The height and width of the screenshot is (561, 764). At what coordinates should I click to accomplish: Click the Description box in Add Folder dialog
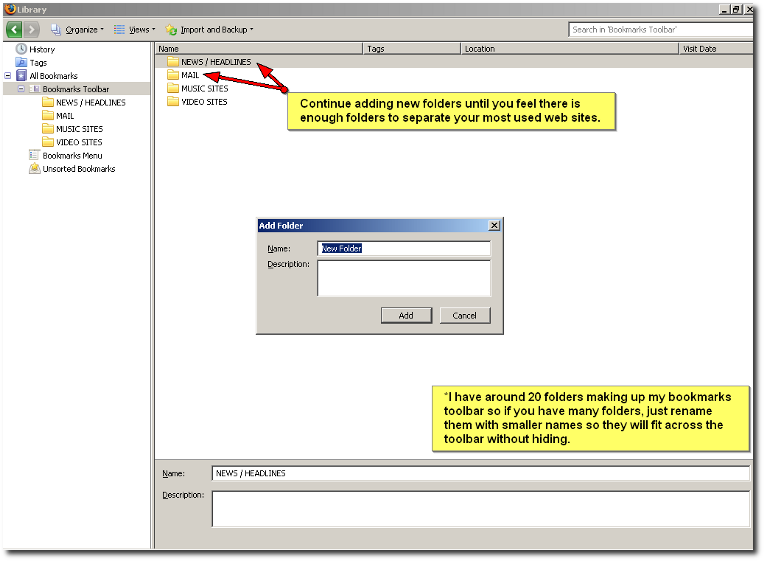click(x=403, y=278)
